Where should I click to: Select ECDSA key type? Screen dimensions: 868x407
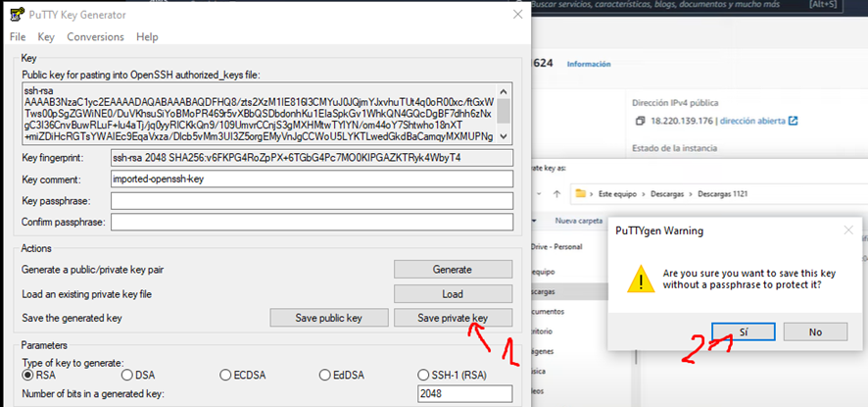(243, 376)
